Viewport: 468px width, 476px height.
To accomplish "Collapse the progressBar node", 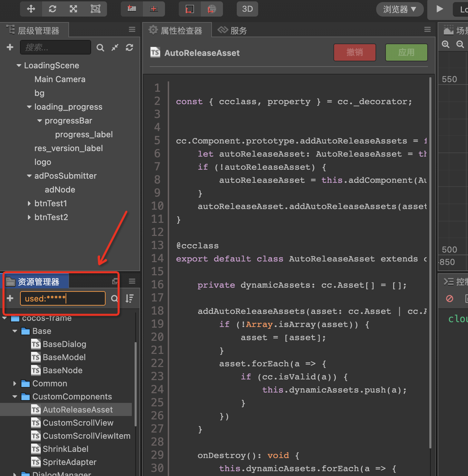I will click(x=40, y=121).
